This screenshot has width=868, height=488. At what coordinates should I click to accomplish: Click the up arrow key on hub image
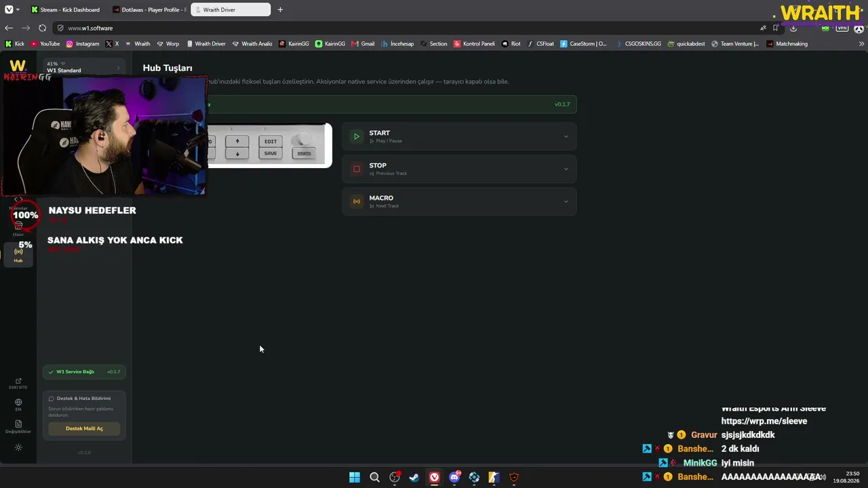(x=237, y=142)
